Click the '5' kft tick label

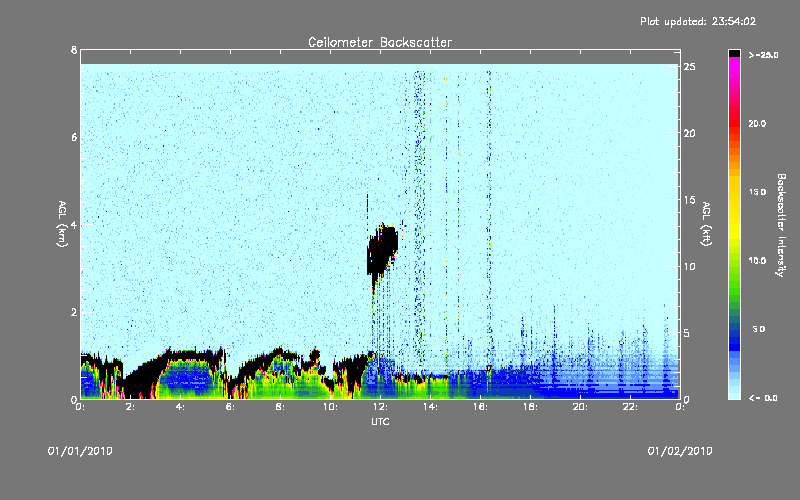coord(686,333)
